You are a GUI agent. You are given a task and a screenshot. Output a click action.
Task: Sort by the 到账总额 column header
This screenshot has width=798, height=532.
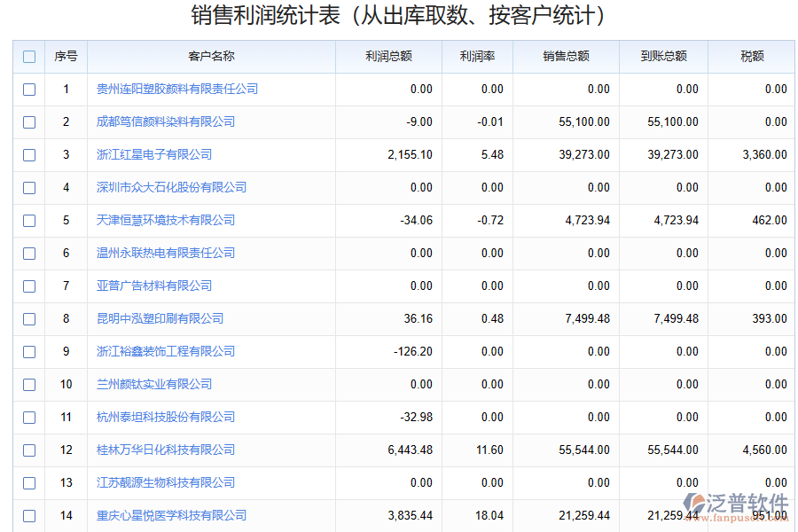pyautogui.click(x=662, y=56)
